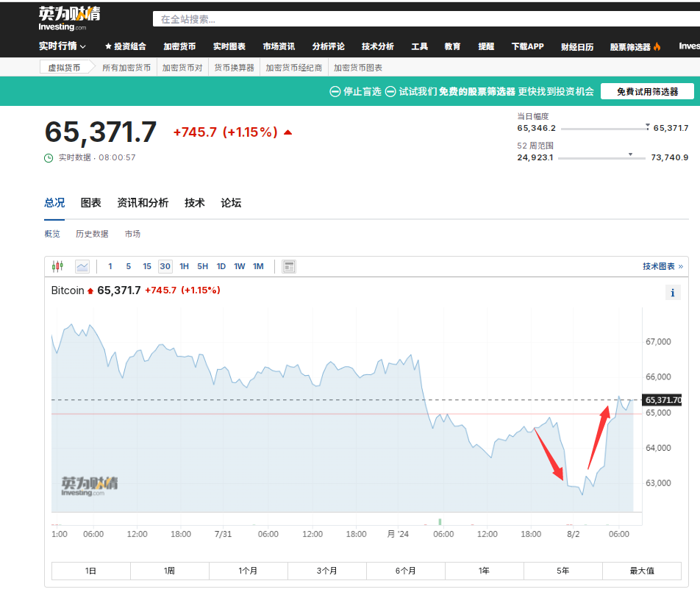Click the Investing.com logo in header
The width and height of the screenshot is (700, 592).
point(70,18)
